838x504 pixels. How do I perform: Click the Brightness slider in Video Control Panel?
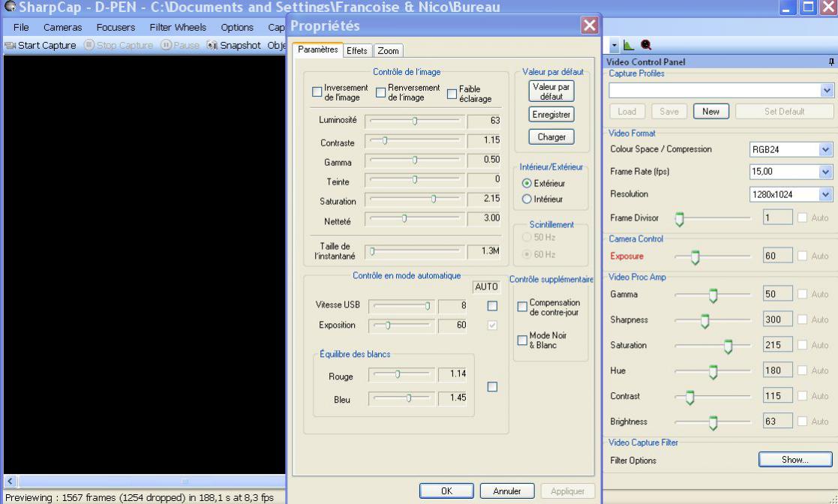pyautogui.click(x=713, y=422)
